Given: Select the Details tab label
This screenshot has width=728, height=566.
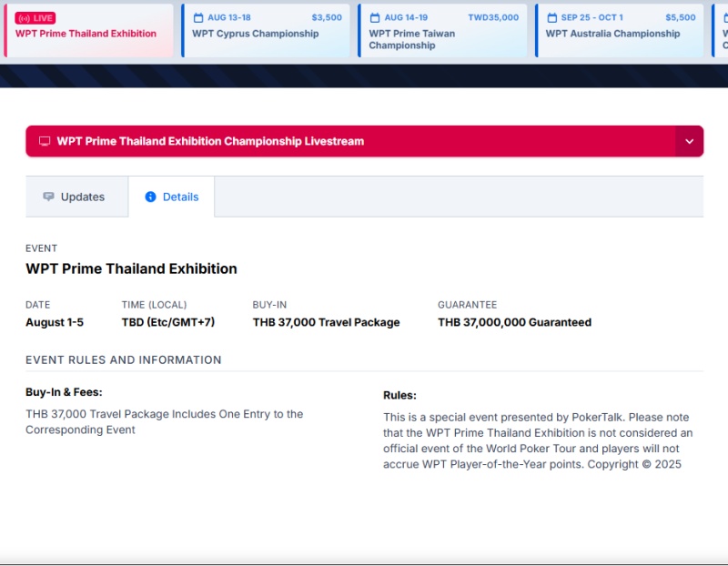Looking at the screenshot, I should [180, 197].
